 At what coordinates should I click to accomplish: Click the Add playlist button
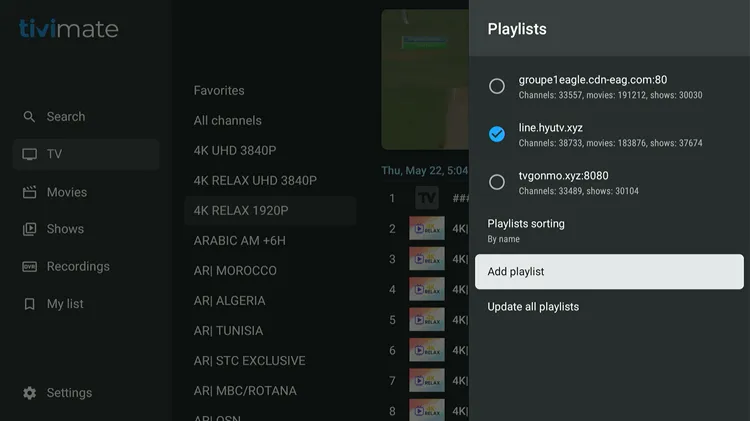tap(609, 271)
